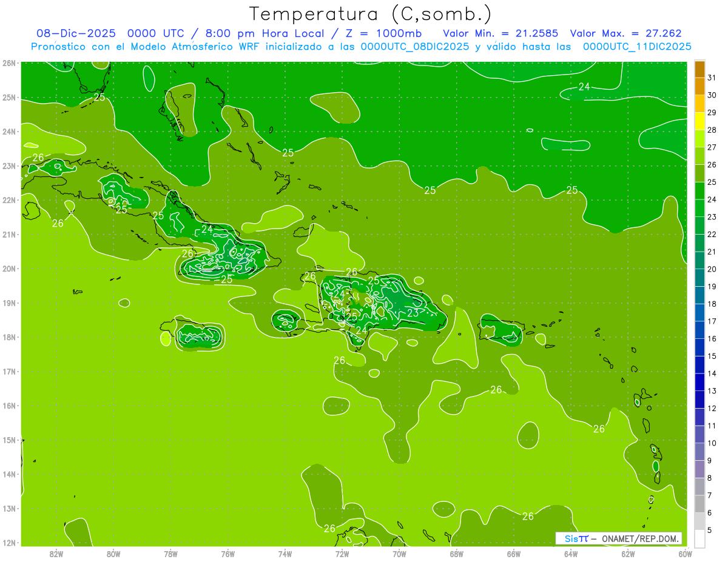Click the colorbar value label 31
728x562 pixels.
(x=712, y=78)
